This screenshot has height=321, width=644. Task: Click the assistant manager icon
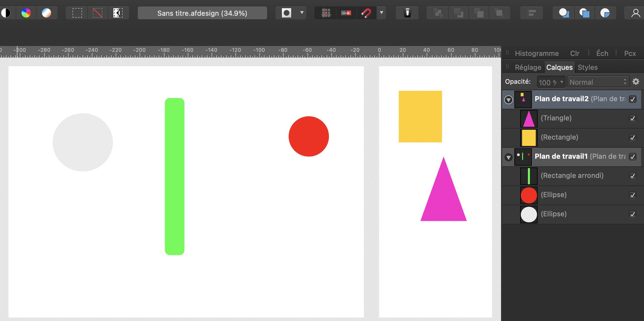tap(408, 13)
